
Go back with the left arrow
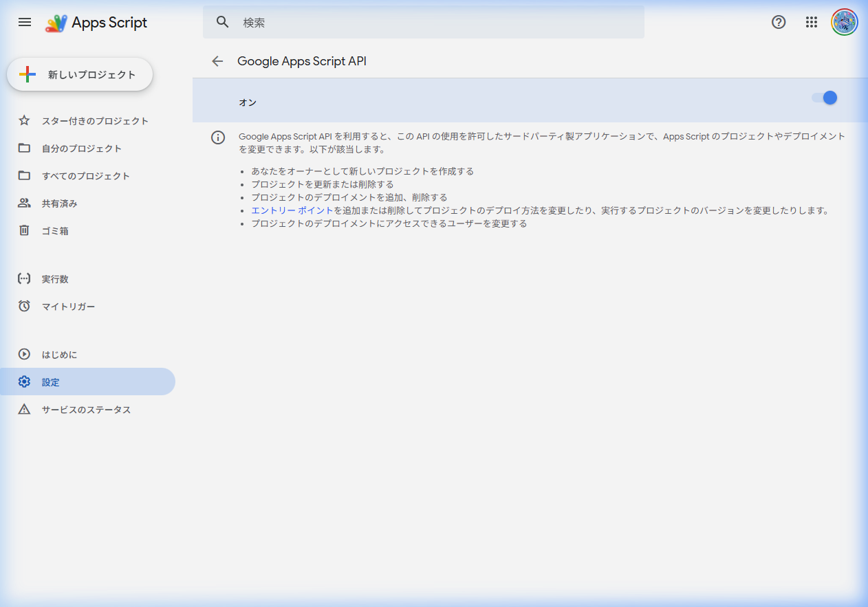pyautogui.click(x=217, y=61)
